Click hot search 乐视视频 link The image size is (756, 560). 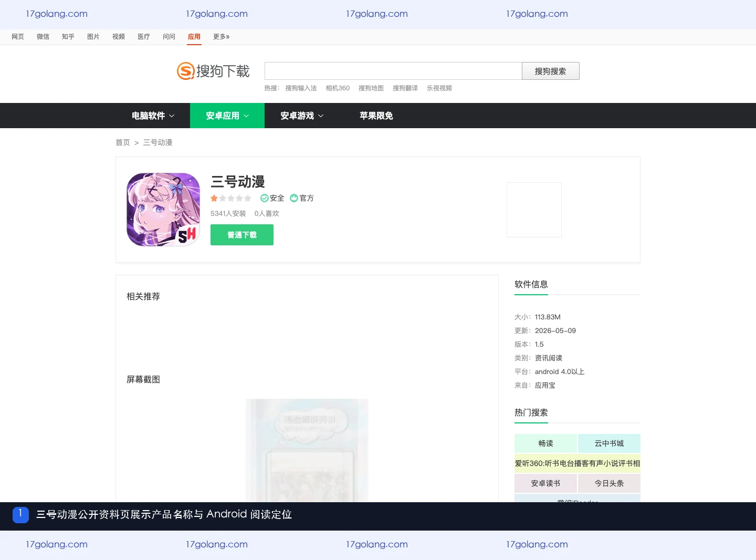tap(439, 88)
